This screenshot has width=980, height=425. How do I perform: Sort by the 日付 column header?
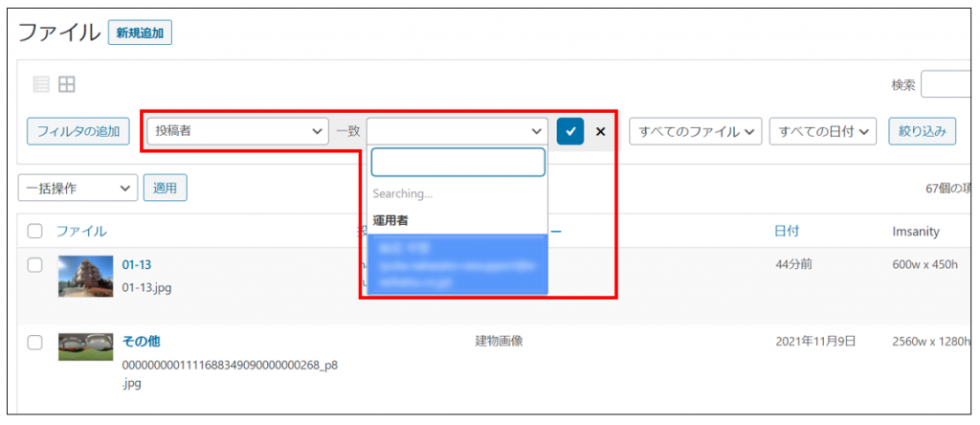[787, 231]
